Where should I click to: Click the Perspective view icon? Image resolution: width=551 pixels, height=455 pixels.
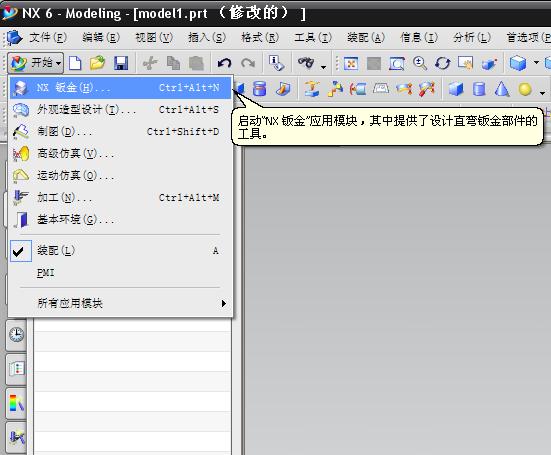(489, 64)
